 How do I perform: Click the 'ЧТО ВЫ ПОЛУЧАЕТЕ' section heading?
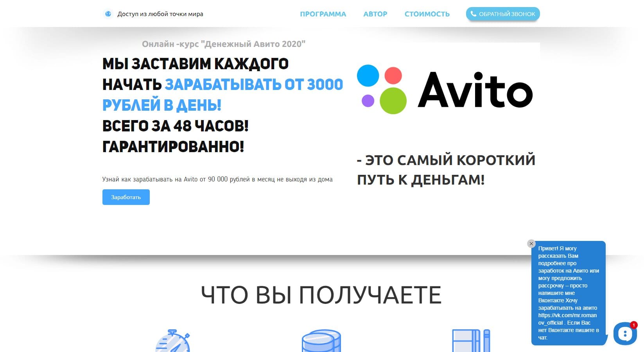321,295
